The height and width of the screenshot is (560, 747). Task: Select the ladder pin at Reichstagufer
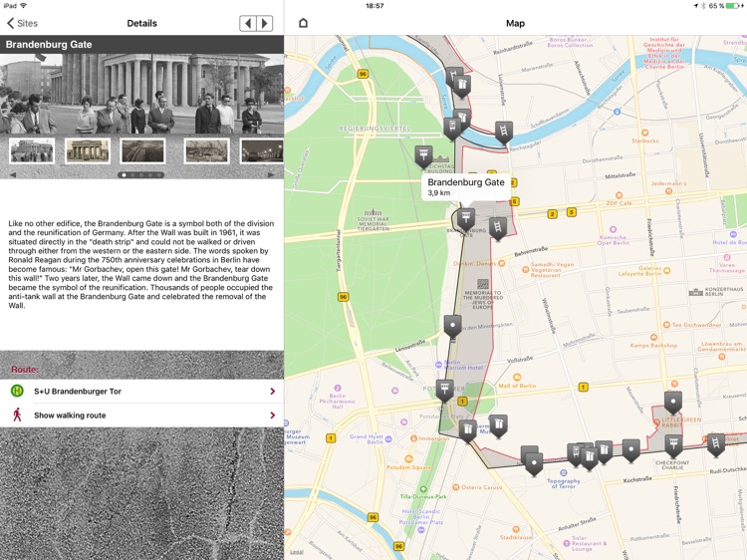click(504, 132)
